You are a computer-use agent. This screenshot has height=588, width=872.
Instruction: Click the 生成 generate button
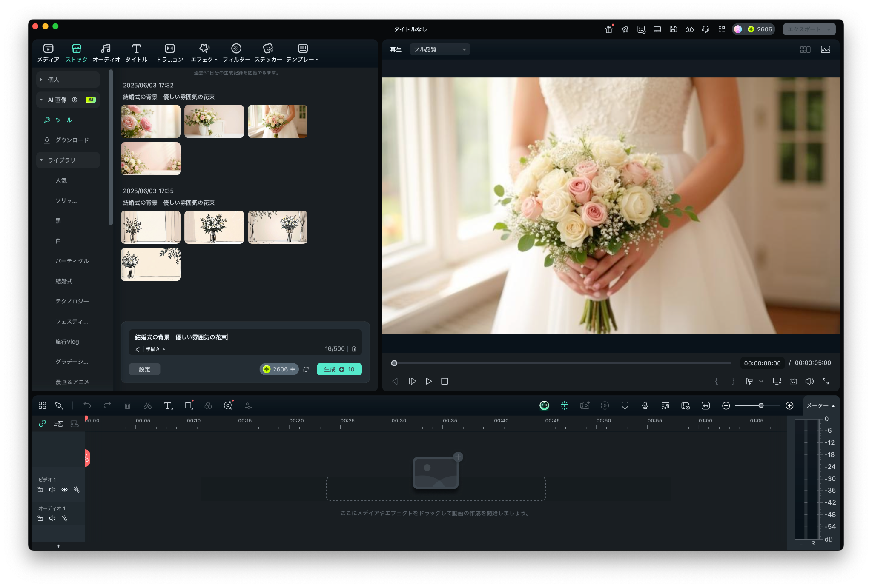(x=339, y=369)
